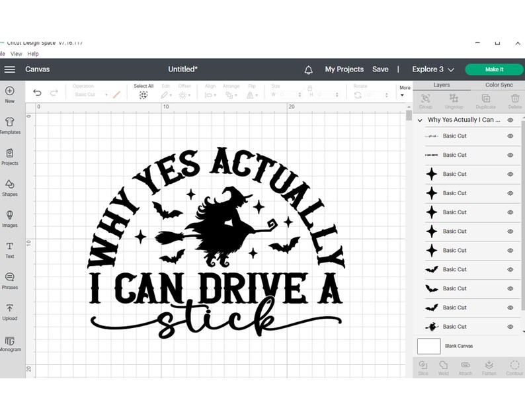Select the second bat layer row
Viewport: 525px width, 420px height.
pyautogui.click(x=472, y=288)
